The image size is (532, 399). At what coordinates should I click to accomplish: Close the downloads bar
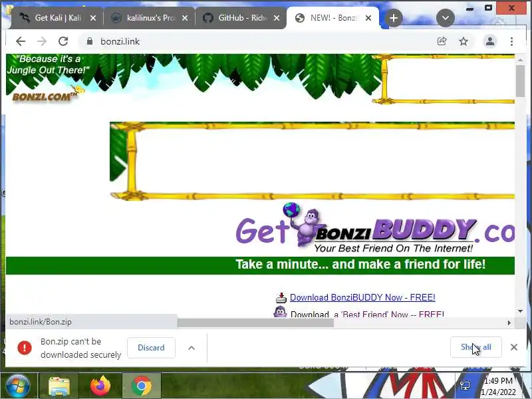coord(513,346)
